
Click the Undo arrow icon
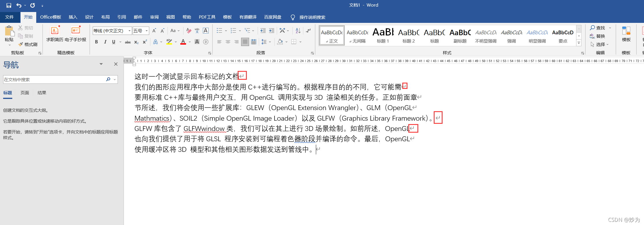[19, 5]
